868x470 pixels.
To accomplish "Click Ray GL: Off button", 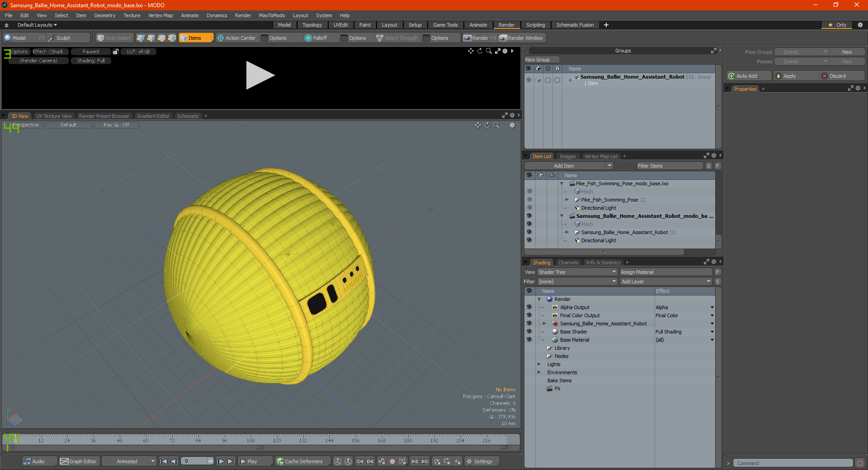I will tap(116, 125).
